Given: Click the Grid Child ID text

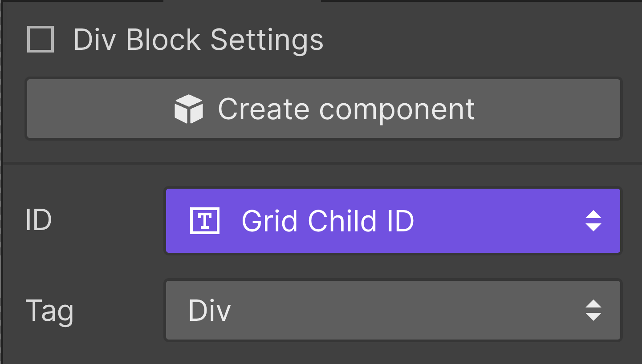Looking at the screenshot, I should click(x=328, y=221).
